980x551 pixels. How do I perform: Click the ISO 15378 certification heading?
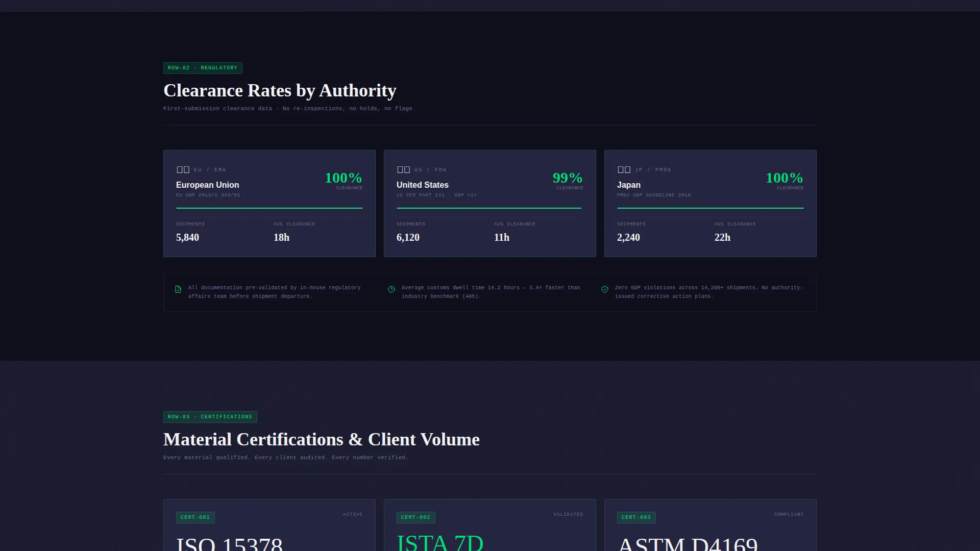(229, 543)
